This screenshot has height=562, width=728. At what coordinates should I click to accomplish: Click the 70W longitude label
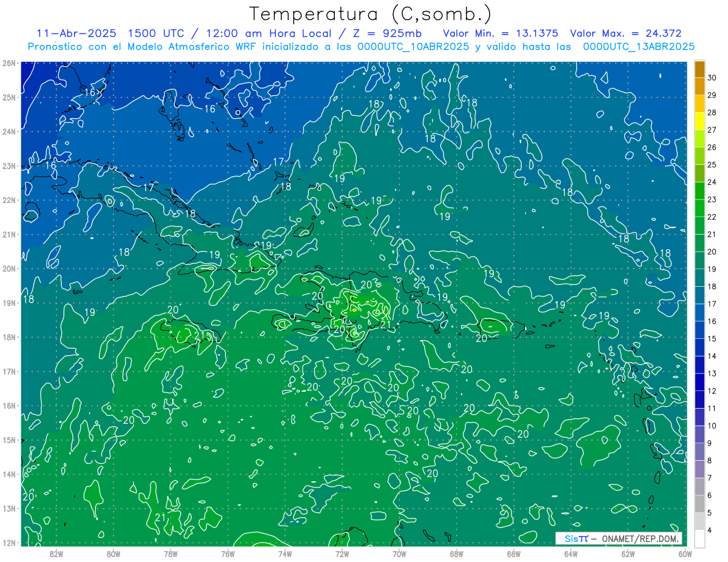[x=399, y=554]
